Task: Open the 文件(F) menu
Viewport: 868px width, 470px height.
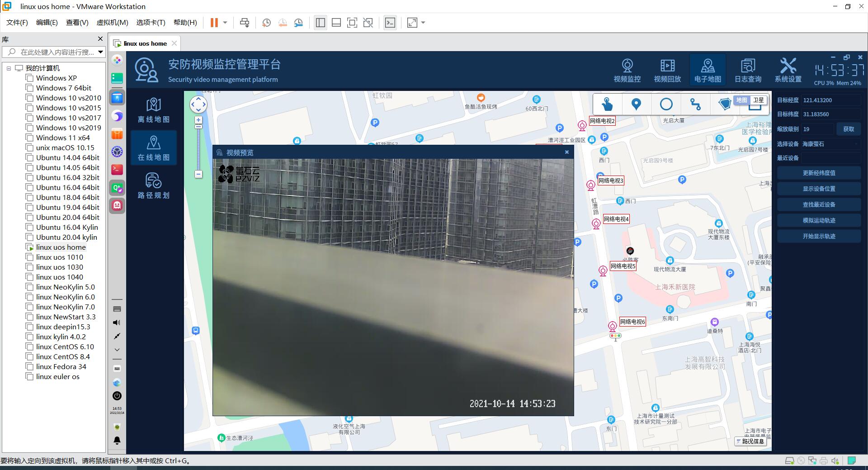Action: (17, 23)
